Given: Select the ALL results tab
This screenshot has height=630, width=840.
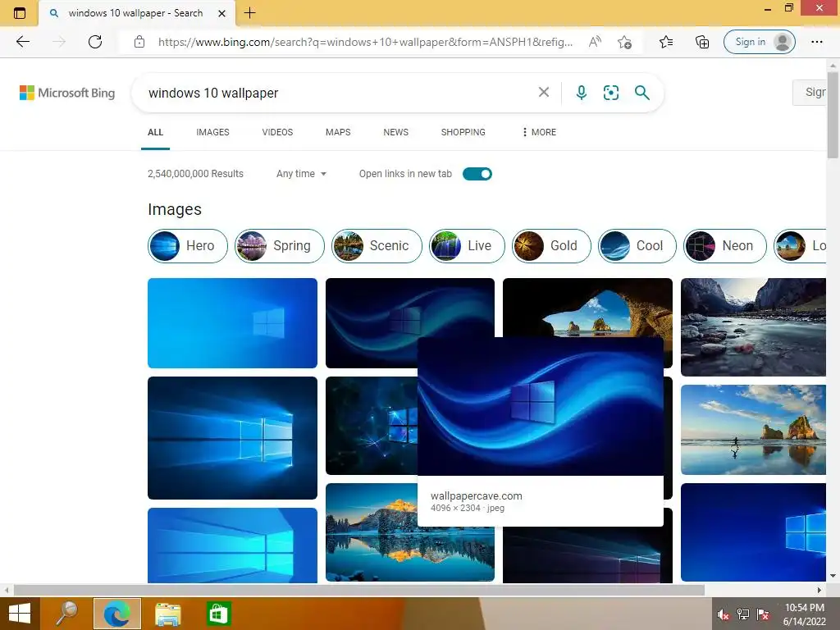Looking at the screenshot, I should pyautogui.click(x=155, y=132).
